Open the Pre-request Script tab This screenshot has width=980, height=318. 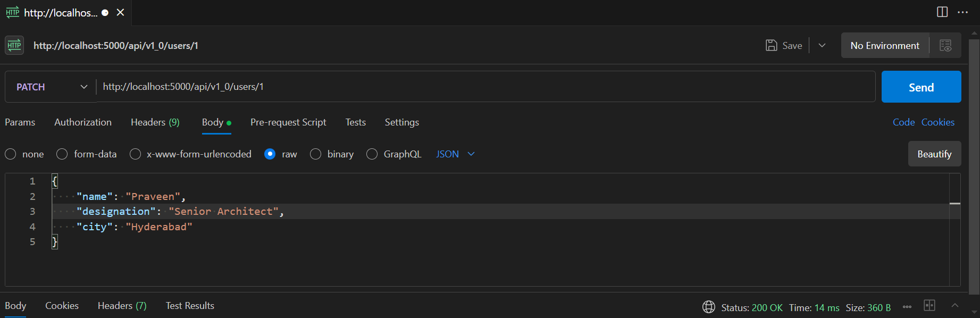click(288, 122)
